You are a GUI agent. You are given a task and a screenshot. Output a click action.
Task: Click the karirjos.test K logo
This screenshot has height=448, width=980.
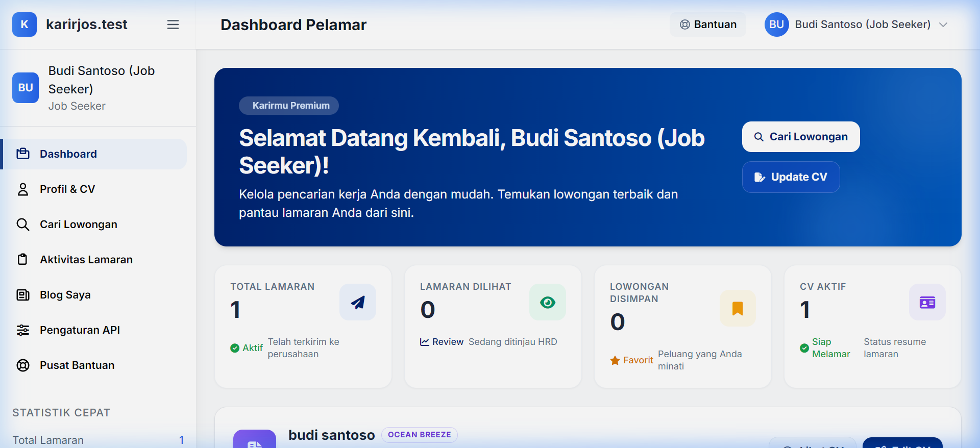[24, 24]
